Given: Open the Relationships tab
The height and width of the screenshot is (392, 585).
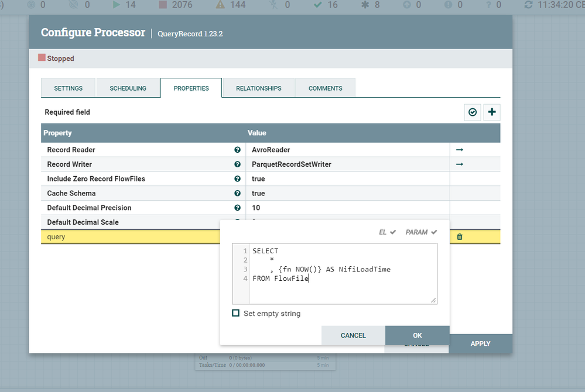Looking at the screenshot, I should click(x=259, y=88).
